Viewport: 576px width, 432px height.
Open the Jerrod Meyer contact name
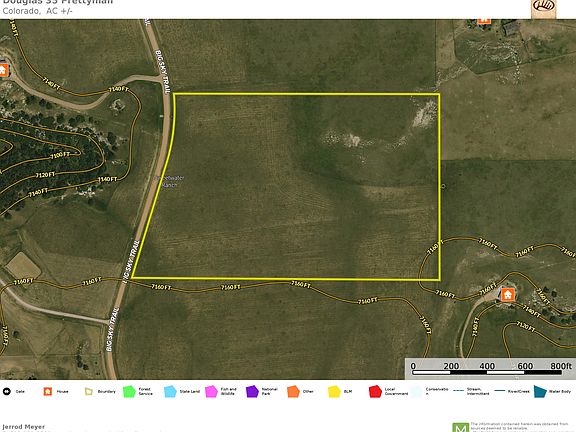pyautogui.click(x=24, y=427)
